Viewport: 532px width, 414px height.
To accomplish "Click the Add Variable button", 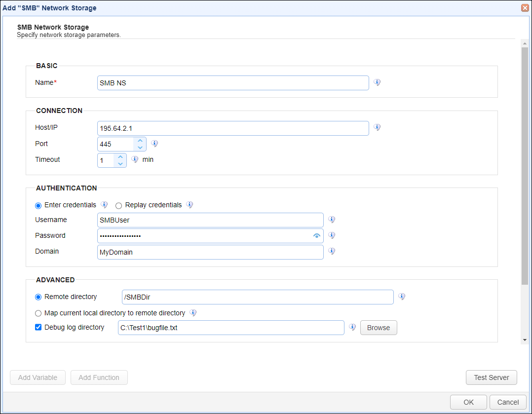I will pos(38,377).
